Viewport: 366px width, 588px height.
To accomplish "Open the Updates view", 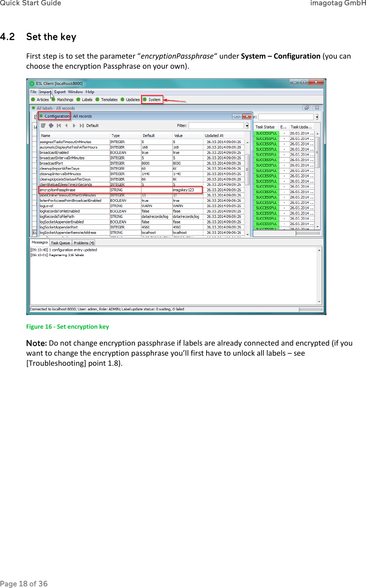I will click(130, 100).
